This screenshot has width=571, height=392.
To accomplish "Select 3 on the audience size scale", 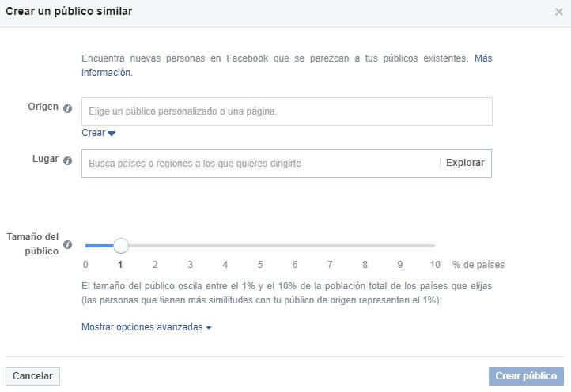I will (190, 265).
